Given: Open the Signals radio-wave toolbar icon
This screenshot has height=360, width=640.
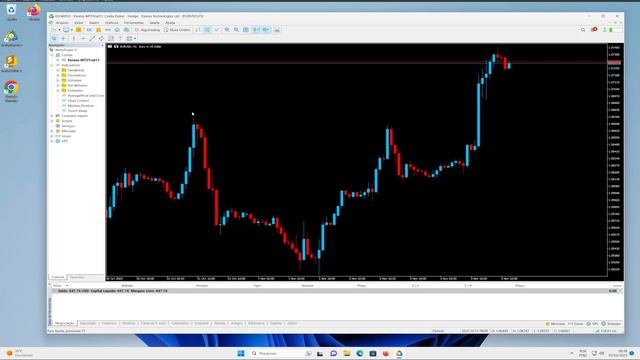Looking at the screenshot, I should click(x=107, y=30).
